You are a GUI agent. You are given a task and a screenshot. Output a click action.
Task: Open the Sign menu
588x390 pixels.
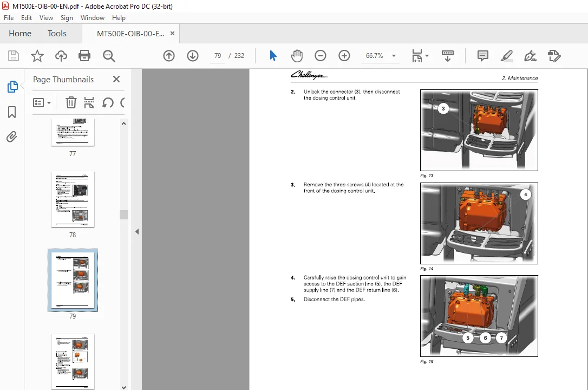67,18
